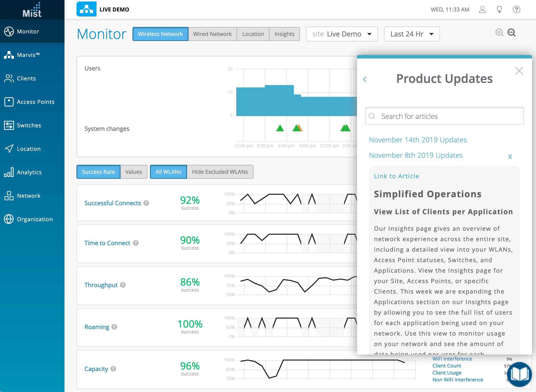Click the user account icon
This screenshot has height=392, width=536.
click(482, 9)
